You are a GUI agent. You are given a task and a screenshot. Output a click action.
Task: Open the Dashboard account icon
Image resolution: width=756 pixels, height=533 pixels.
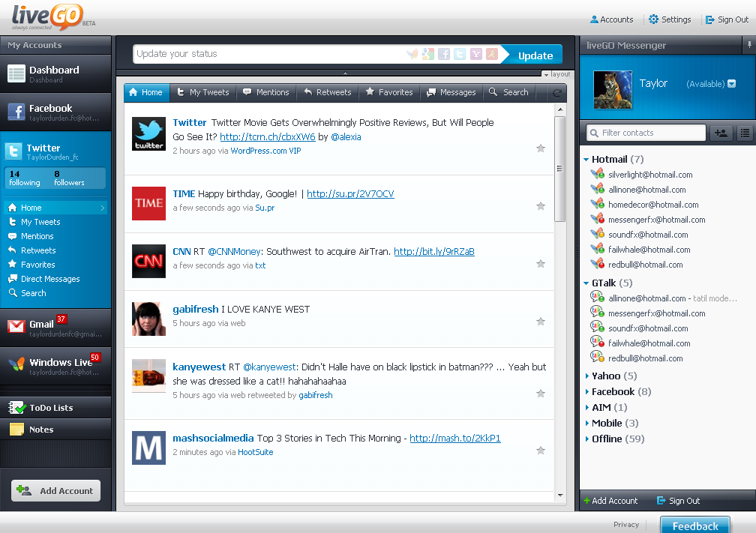[x=16, y=73]
